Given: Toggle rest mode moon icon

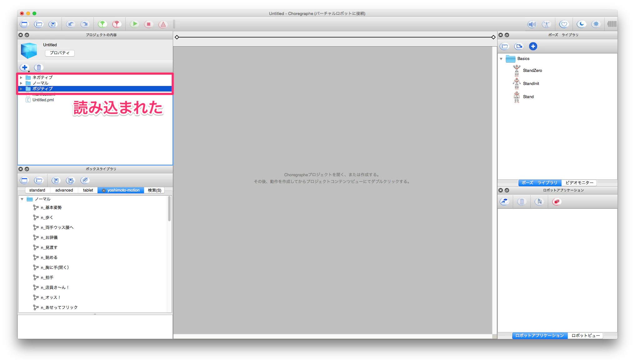Looking at the screenshot, I should pyautogui.click(x=581, y=24).
